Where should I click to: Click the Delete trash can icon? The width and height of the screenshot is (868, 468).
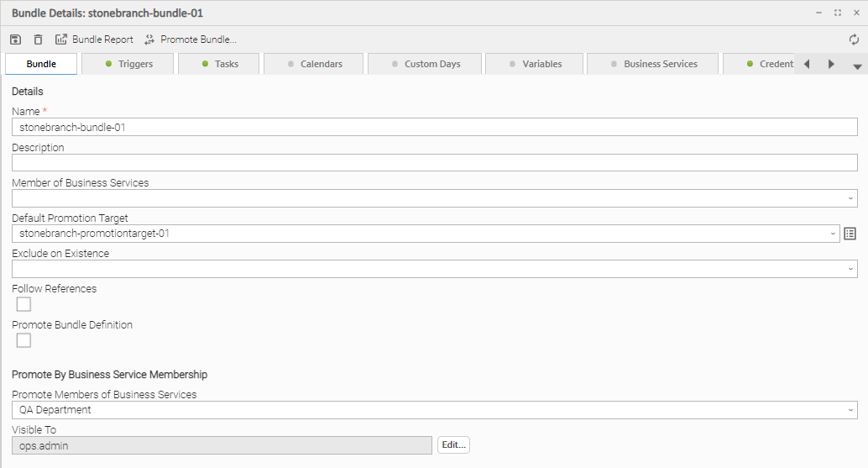38,39
